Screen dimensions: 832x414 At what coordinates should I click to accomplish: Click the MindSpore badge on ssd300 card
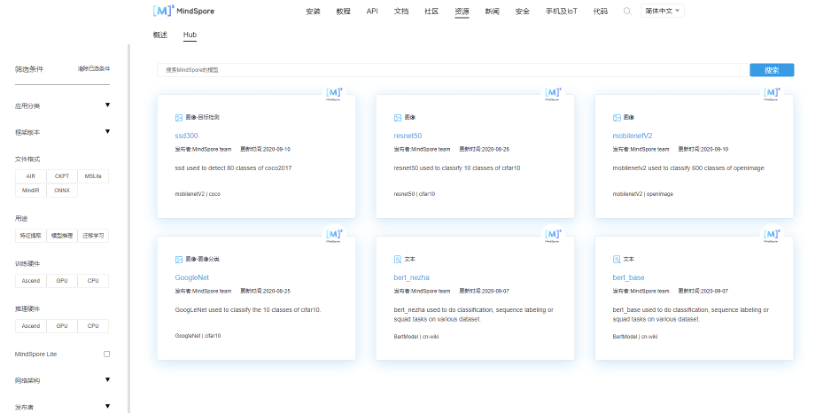[334, 94]
